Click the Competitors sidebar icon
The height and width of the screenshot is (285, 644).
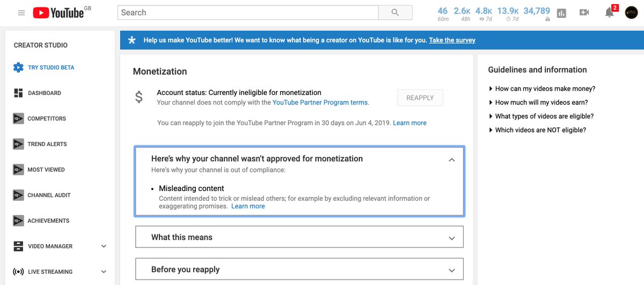click(18, 119)
